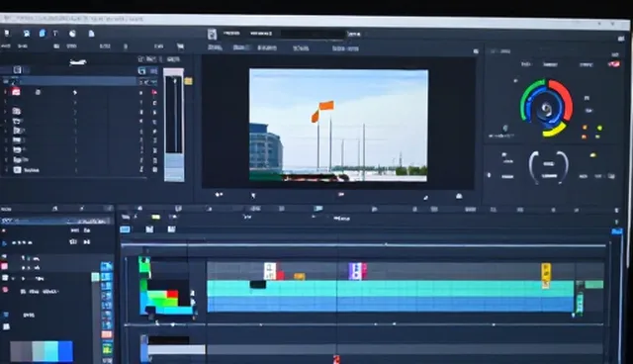
Task: Click the yellow segment of the color wheel
Action: coord(554,131)
